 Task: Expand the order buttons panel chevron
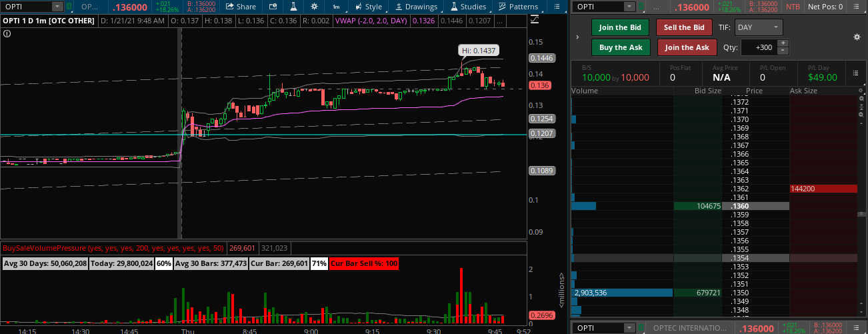[577, 37]
